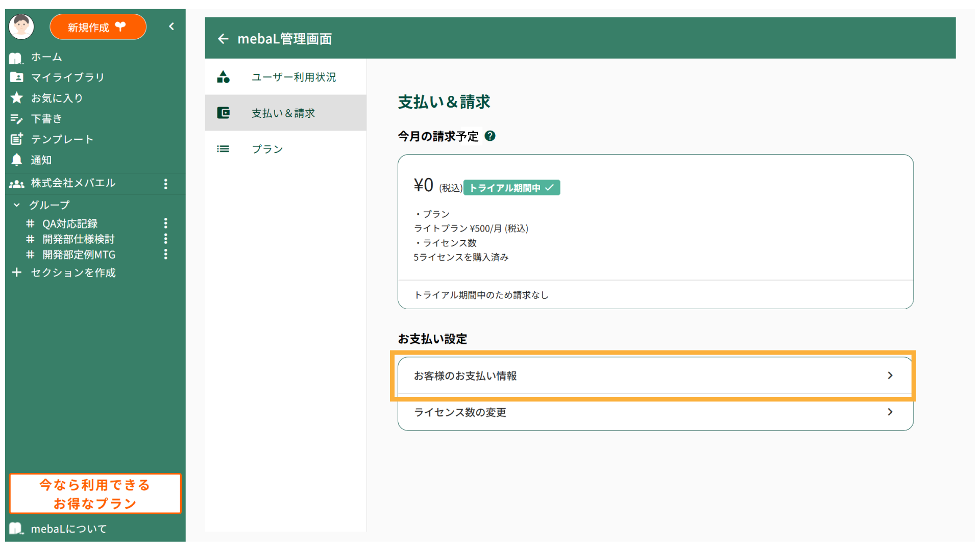Open お客様のお支払い情報 row
The height and width of the screenshot is (551, 980).
coord(655,376)
